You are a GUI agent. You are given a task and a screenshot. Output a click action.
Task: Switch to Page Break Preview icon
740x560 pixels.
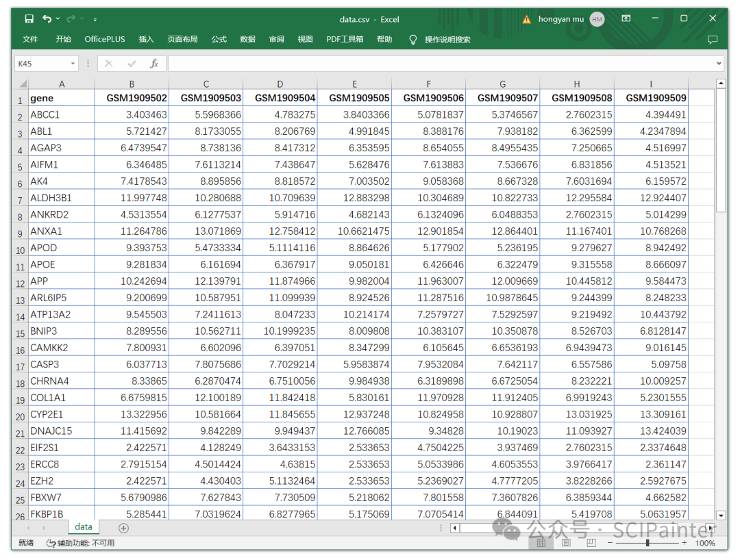(x=591, y=543)
